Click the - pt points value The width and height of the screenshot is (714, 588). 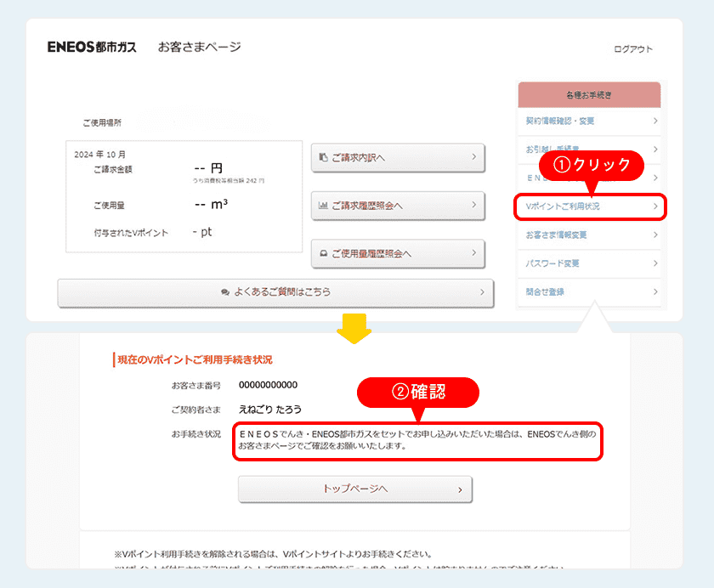point(201,232)
